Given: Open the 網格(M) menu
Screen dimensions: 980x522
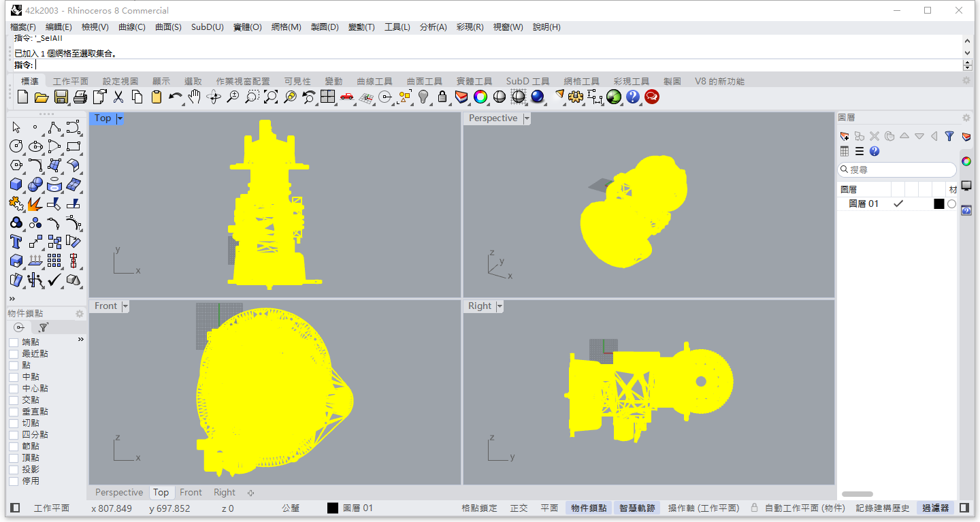Looking at the screenshot, I should click(x=286, y=27).
